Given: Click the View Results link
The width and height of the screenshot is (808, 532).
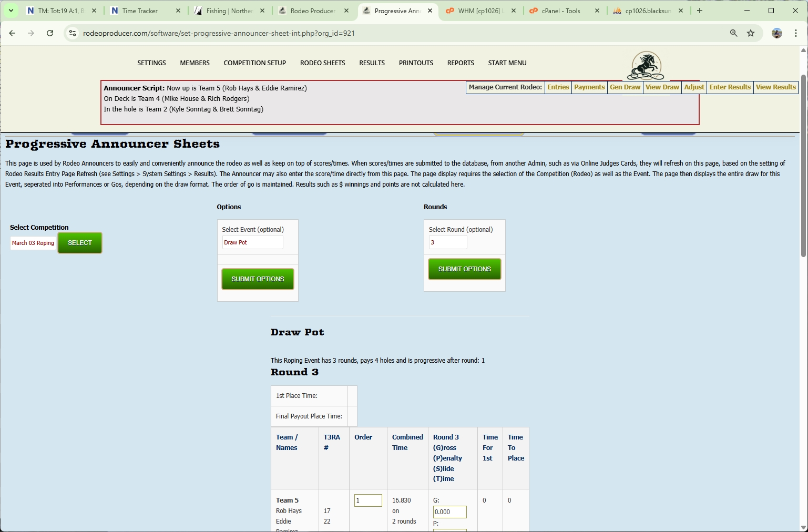Looking at the screenshot, I should 775,87.
